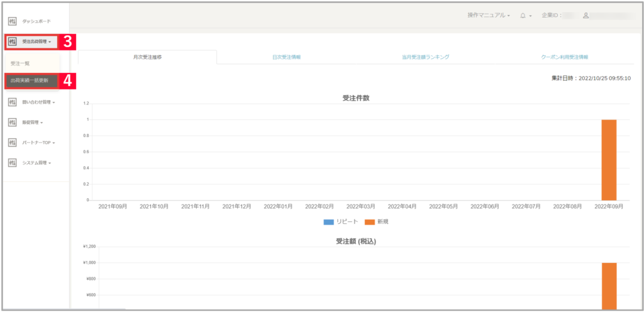This screenshot has width=644, height=312.
Task: Click the 2022年04月 axis label
Action: tap(402, 207)
